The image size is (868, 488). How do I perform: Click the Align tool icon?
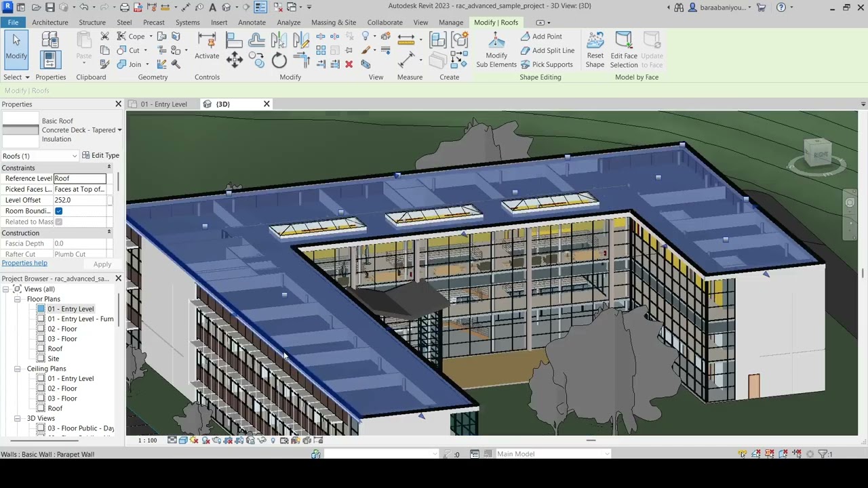point(233,39)
